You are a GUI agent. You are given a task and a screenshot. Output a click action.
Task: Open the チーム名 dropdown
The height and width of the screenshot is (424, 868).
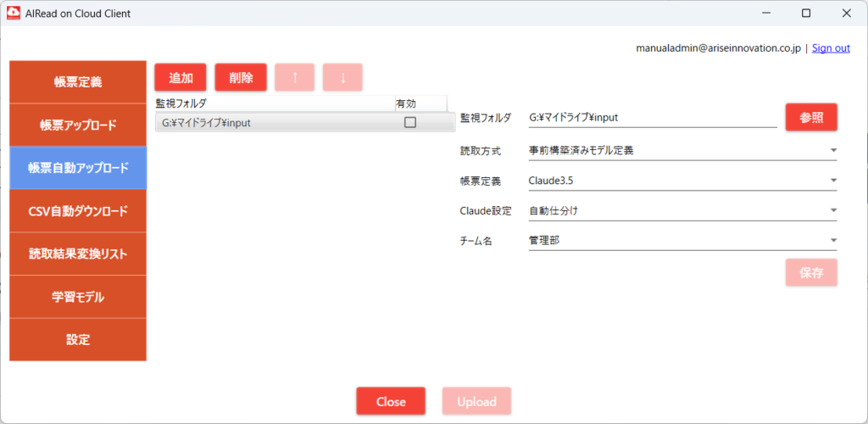pos(833,240)
